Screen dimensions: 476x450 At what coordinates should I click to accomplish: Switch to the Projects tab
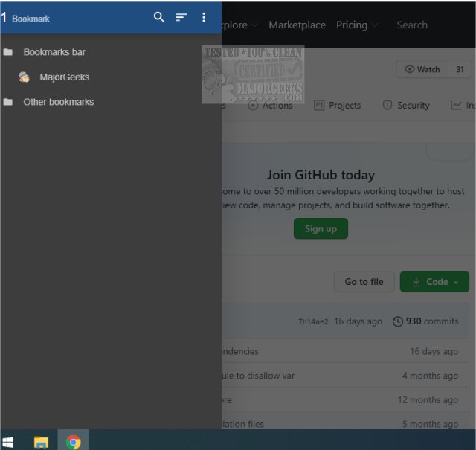pos(337,106)
